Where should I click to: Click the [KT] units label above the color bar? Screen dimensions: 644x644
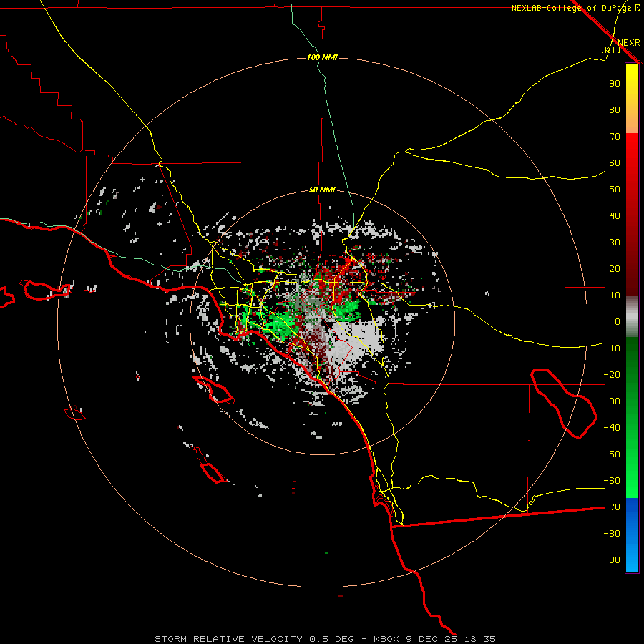(610, 49)
